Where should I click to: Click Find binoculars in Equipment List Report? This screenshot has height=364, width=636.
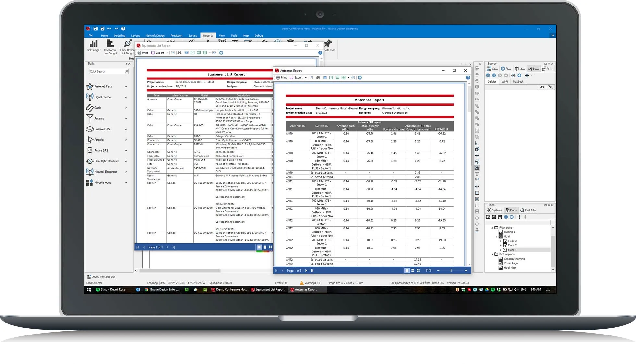[x=179, y=53]
